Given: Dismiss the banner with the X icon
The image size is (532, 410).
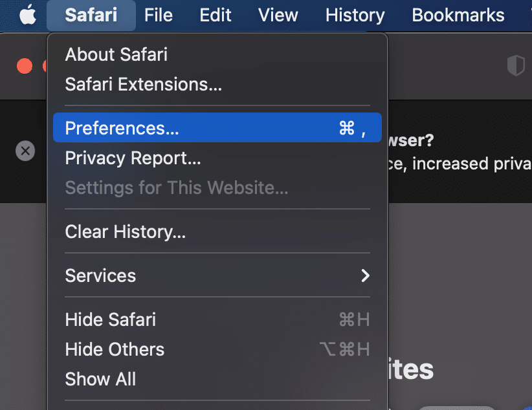Looking at the screenshot, I should click(x=25, y=151).
